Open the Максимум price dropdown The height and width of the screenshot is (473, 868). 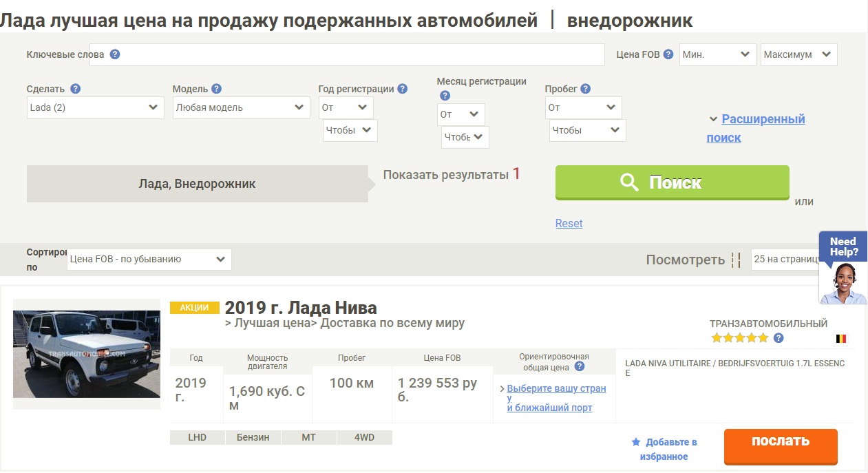pos(799,55)
